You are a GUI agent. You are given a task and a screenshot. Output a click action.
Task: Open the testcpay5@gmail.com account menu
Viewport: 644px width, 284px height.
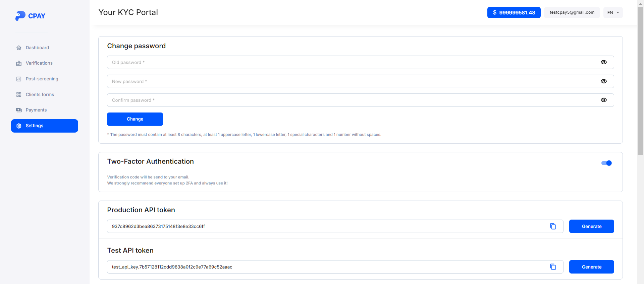(x=572, y=12)
